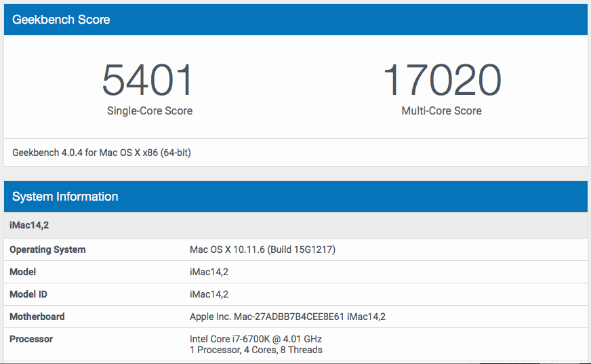Click the gray gap between the panels
Viewport: 591px width, 364px height.
pos(295,174)
